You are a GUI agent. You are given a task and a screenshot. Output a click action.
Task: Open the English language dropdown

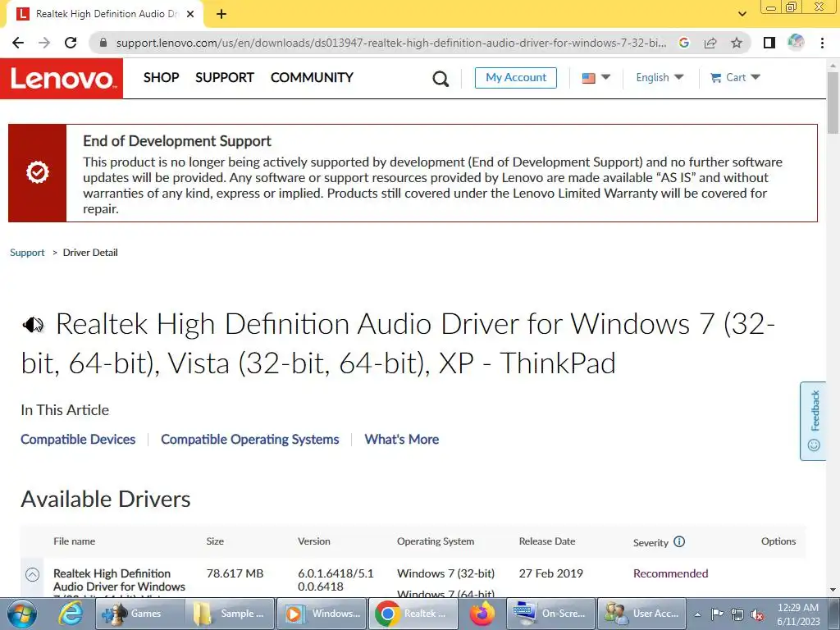(x=660, y=78)
